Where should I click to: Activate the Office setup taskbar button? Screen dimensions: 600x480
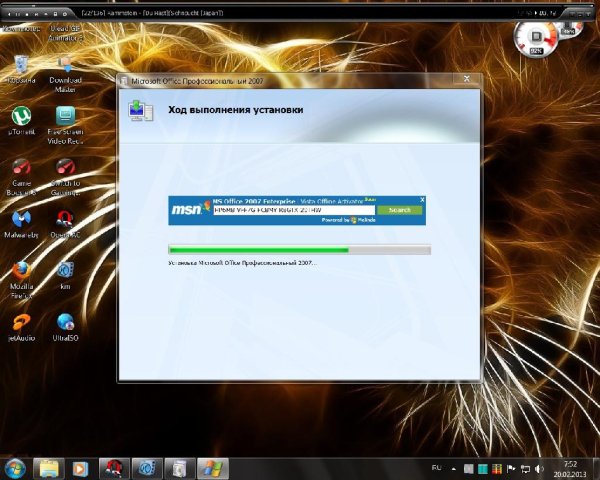tap(213, 469)
